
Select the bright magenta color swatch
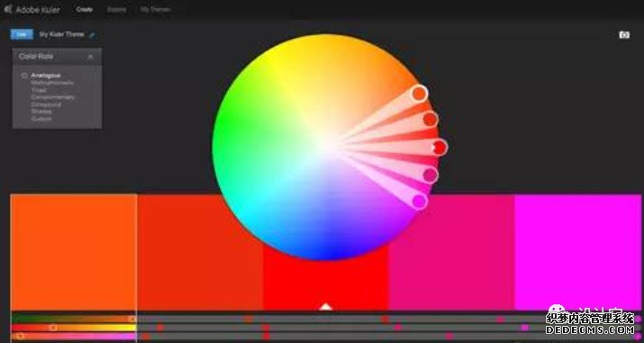[x=577, y=252]
